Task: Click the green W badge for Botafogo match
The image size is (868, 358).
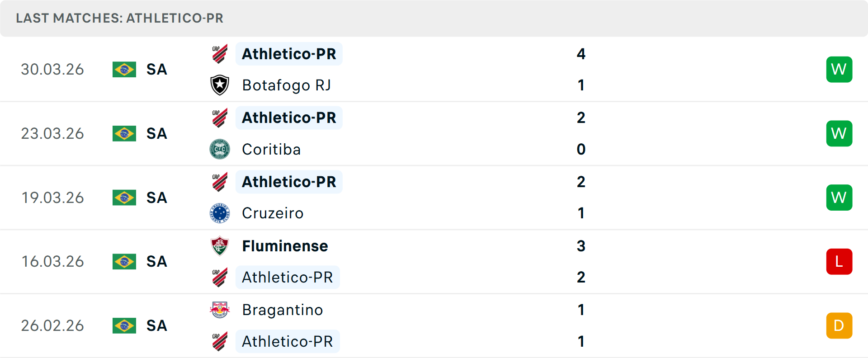Action: [839, 70]
